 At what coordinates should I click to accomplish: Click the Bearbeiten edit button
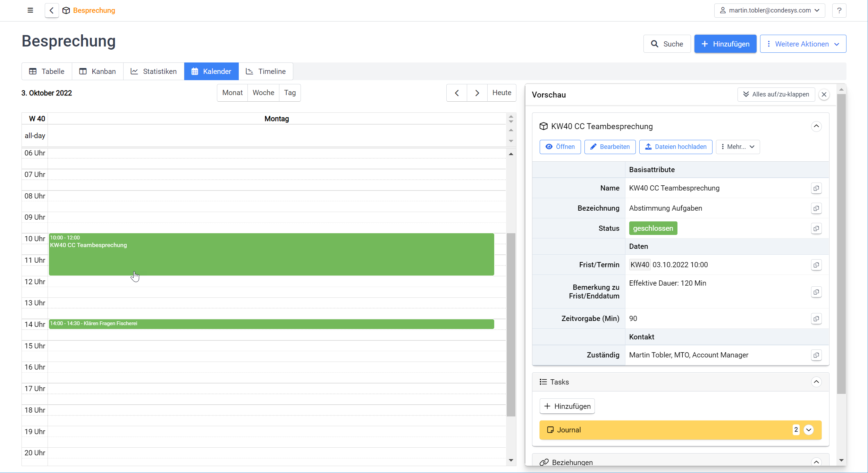tap(610, 147)
